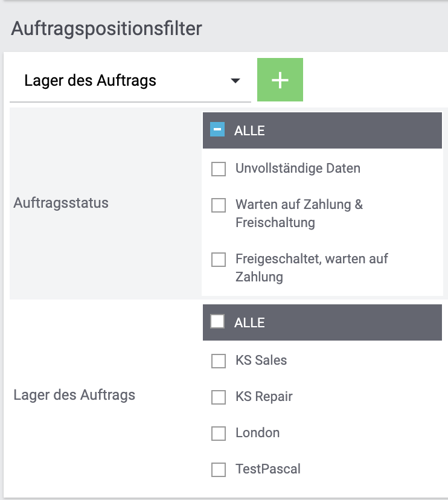The image size is (448, 500).
Task: Check the Unvollständige Daten checkbox
Action: tap(219, 170)
